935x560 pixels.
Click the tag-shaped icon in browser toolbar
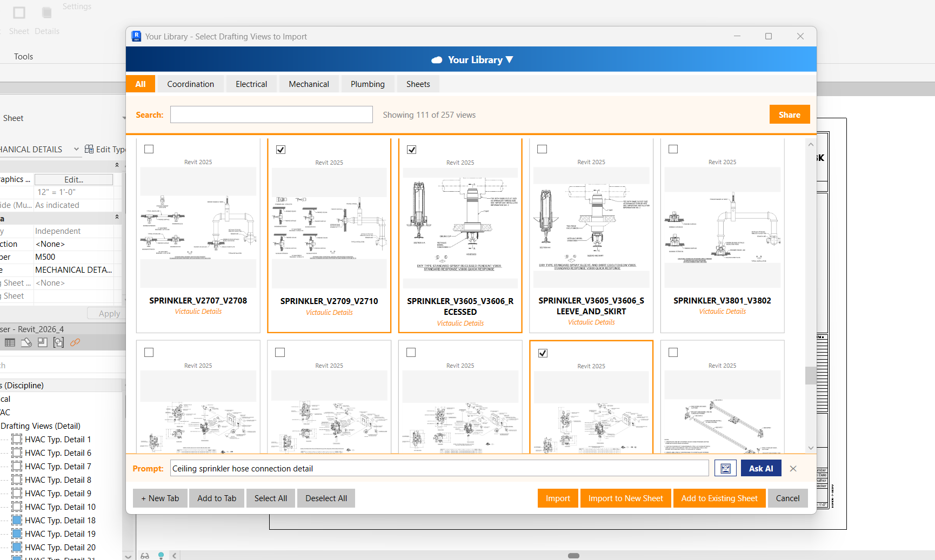26,342
